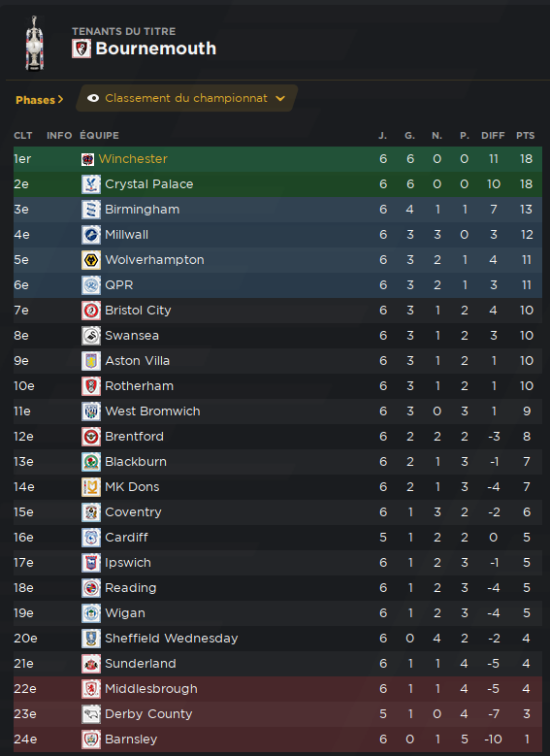Sort table by DIFF column header
Screen dimensions: 550x756
[493, 136]
